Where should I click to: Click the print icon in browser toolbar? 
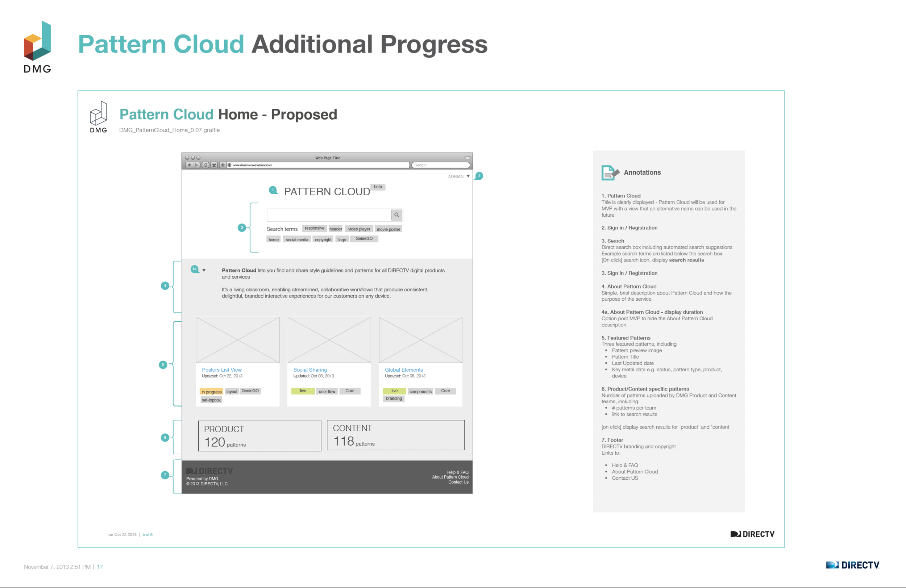[214, 165]
